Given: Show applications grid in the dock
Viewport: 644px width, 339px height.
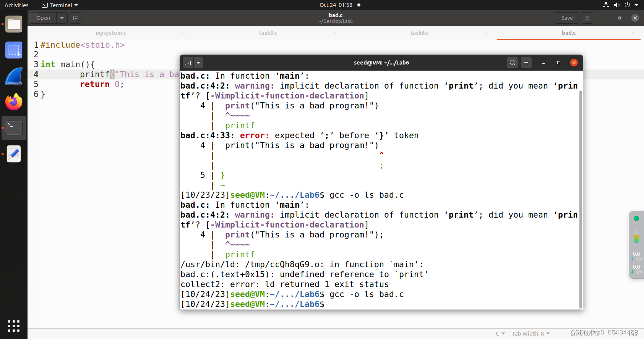Looking at the screenshot, I should point(14,326).
